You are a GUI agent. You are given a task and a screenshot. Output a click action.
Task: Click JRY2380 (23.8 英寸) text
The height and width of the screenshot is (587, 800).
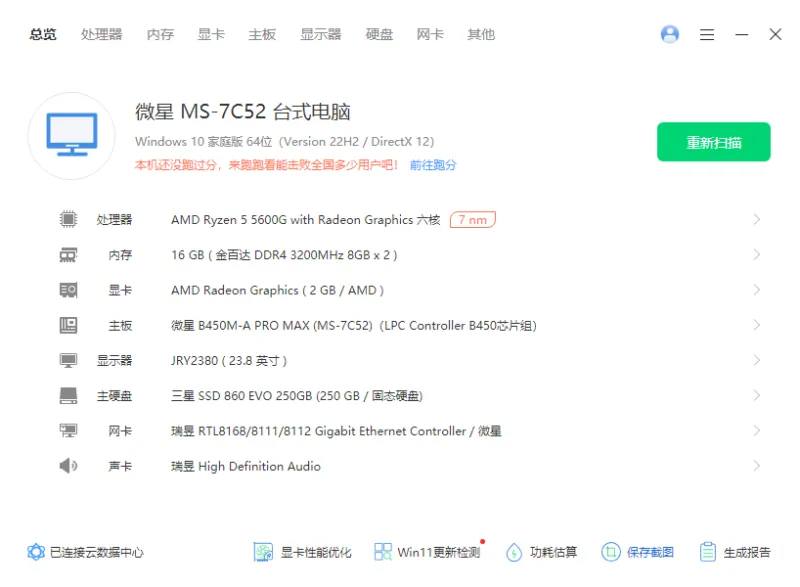click(229, 361)
